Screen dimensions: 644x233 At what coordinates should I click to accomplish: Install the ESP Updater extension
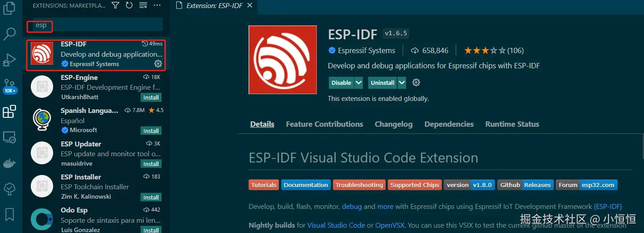[151, 164]
